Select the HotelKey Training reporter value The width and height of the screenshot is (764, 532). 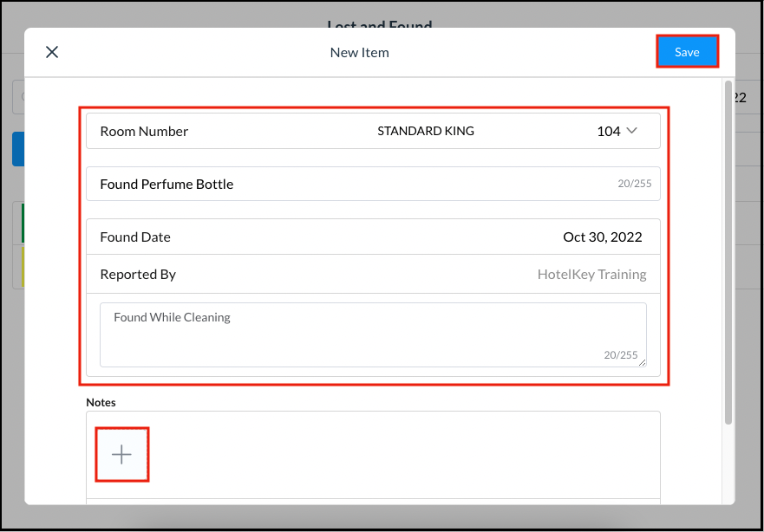(x=591, y=275)
